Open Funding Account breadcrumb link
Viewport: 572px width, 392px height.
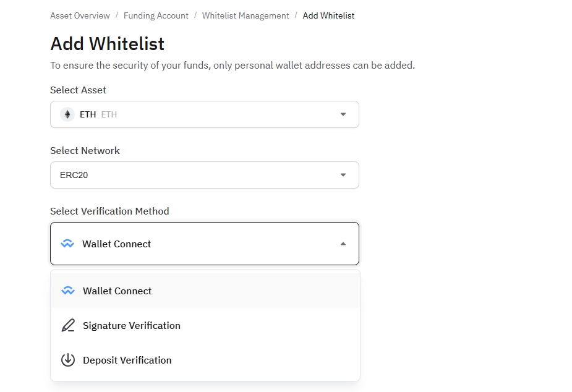point(156,15)
